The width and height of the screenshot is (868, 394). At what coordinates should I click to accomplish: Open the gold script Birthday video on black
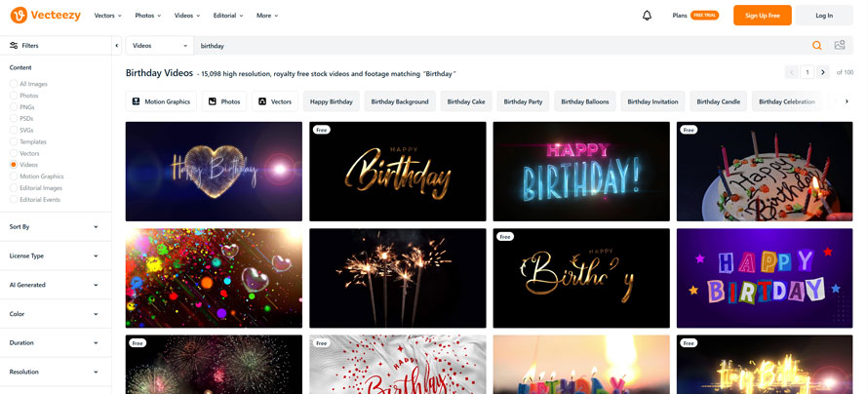click(x=398, y=172)
